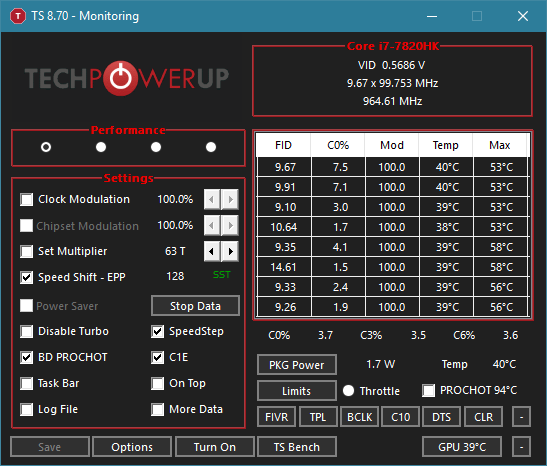Viewport: 547px width, 466px height.
Task: Click the GPU 39°C button
Action: coord(462,447)
